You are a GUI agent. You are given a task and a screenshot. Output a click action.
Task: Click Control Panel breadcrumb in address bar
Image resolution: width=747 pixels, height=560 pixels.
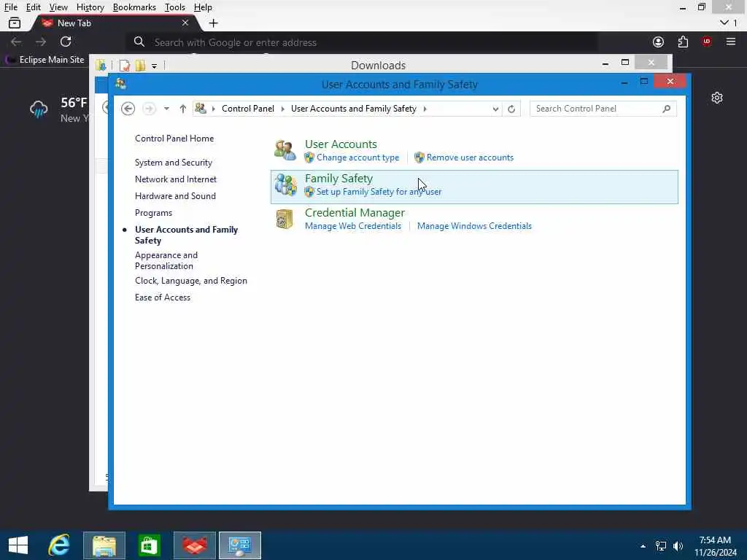(x=248, y=109)
